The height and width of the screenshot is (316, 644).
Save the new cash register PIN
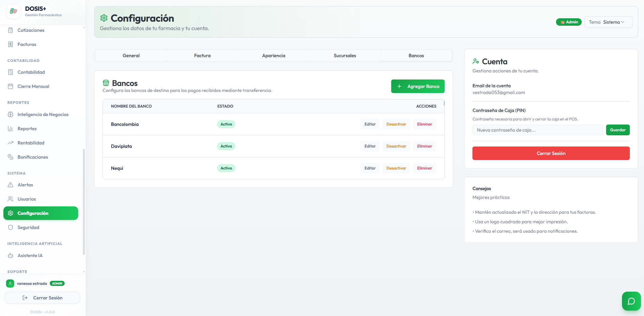pos(618,130)
